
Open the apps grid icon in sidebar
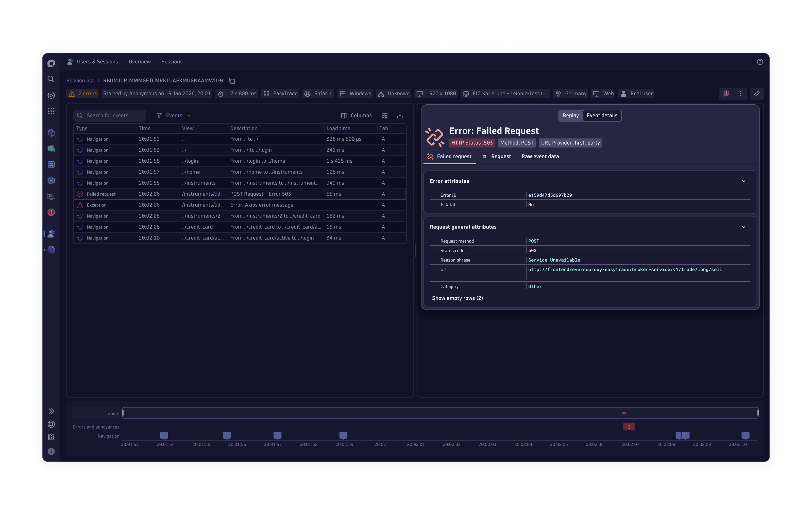click(51, 111)
